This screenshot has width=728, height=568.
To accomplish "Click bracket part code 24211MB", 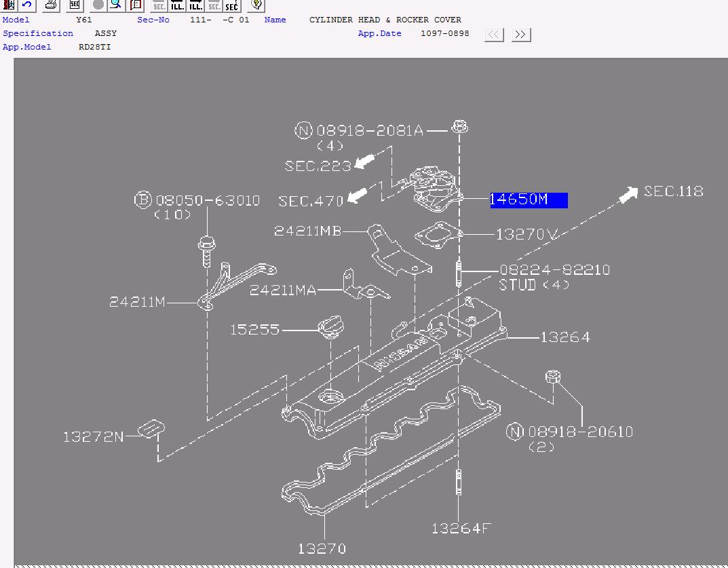I will click(308, 231).
